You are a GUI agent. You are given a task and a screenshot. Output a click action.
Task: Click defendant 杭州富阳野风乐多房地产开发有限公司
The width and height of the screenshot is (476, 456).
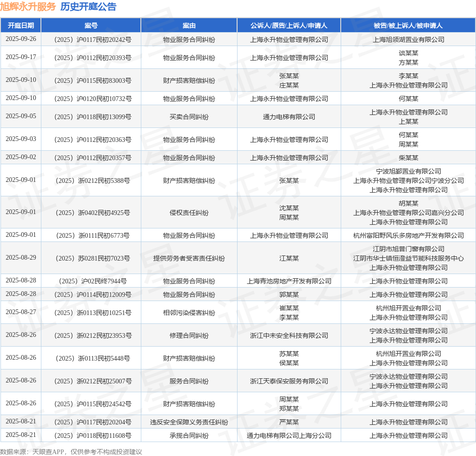pyautogui.click(x=408, y=236)
